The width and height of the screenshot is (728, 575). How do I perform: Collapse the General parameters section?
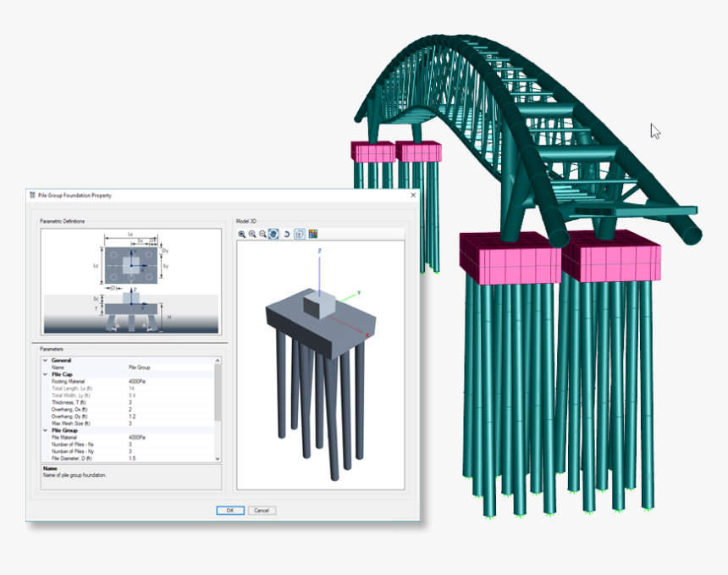(47, 361)
